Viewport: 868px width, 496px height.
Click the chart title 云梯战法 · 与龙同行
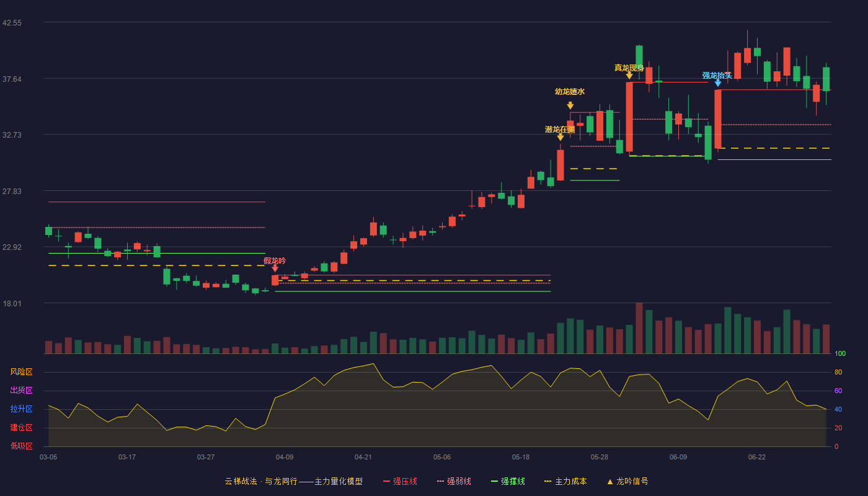click(x=260, y=481)
